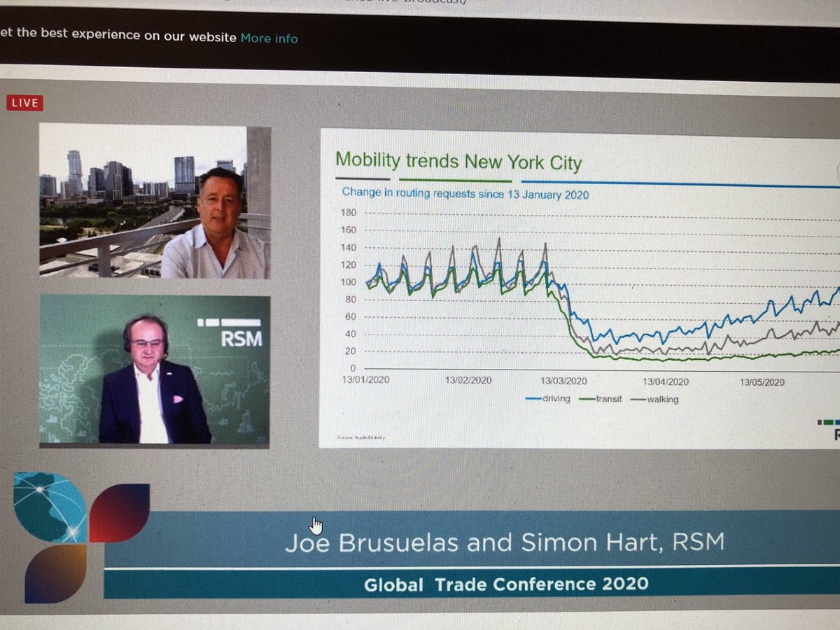
Task: Click the Global Trade Conference 2020 banner
Action: (505, 583)
